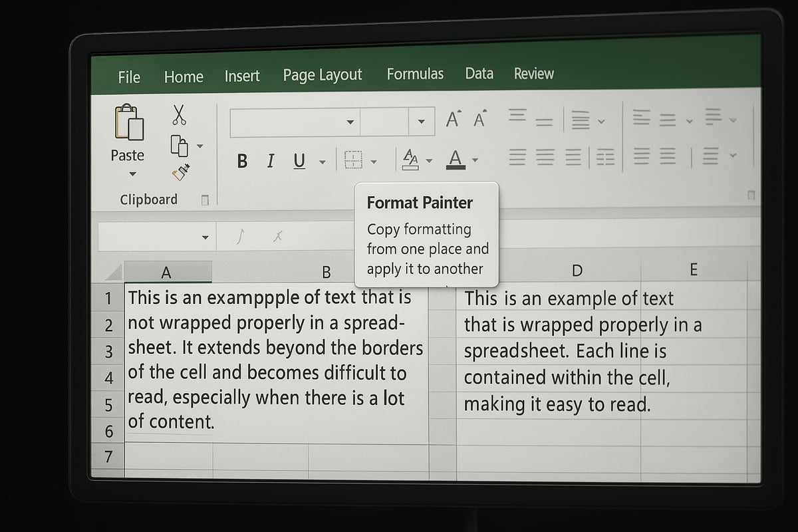Open the font name dropdown
This screenshot has width=798, height=532.
tap(350, 122)
